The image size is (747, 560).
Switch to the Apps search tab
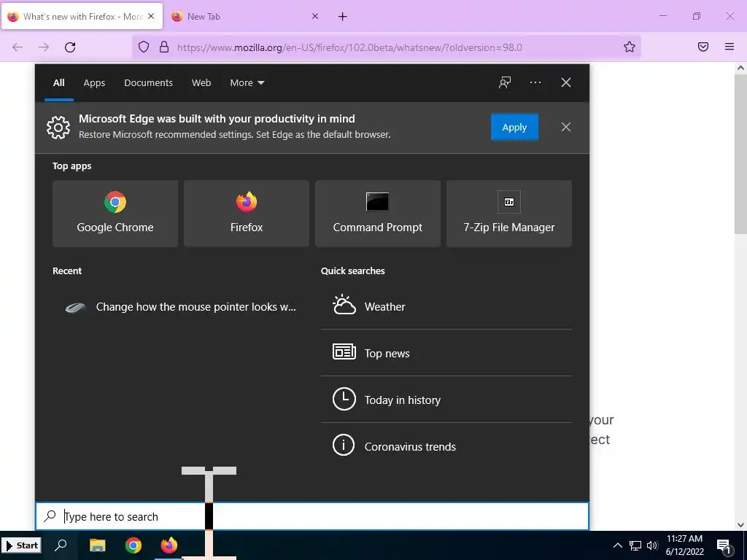coord(94,83)
